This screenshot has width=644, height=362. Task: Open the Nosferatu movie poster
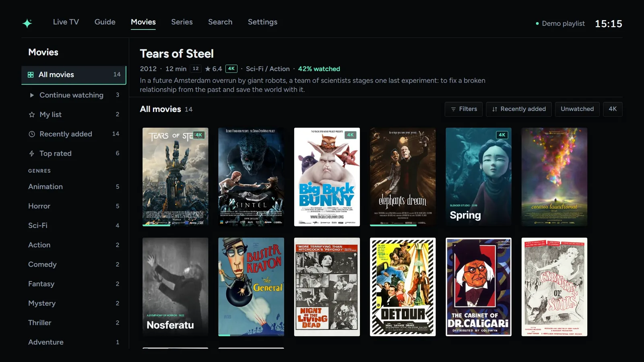tap(175, 287)
